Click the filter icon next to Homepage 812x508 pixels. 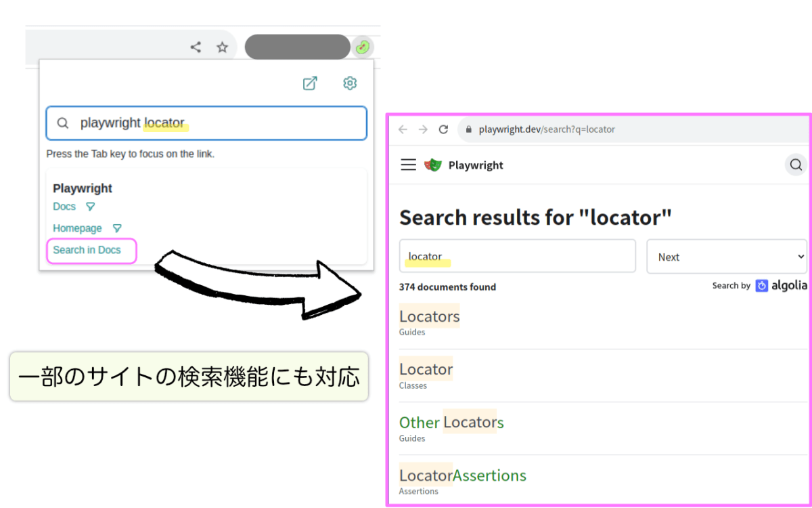(117, 228)
